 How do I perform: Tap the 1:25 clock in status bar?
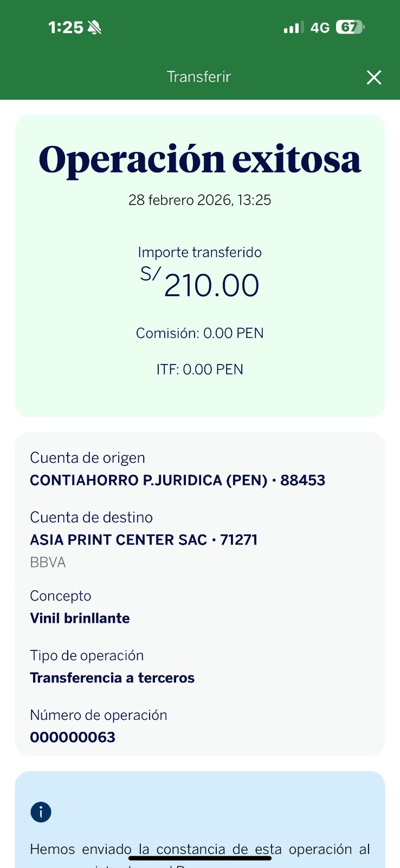tap(66, 28)
